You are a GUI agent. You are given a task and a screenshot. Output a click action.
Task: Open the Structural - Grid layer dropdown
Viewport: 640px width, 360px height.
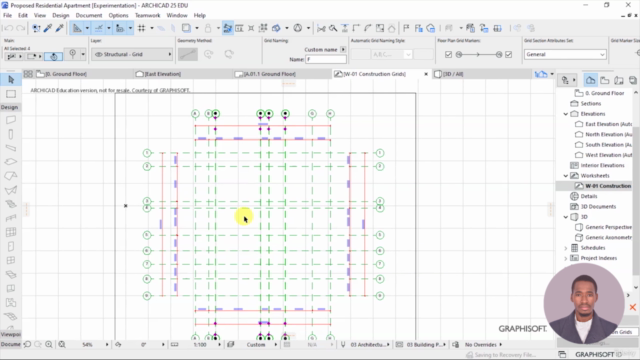pyautogui.click(x=132, y=54)
